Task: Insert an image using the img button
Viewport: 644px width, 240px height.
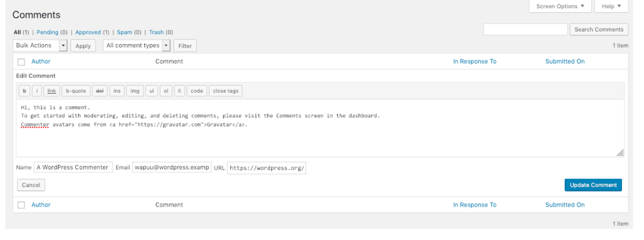Action: [x=135, y=91]
